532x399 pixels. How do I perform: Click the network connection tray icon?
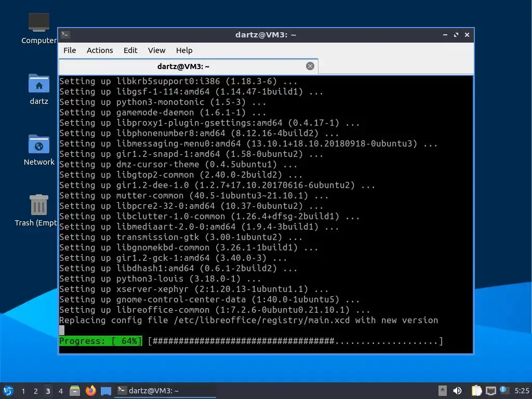(490, 391)
